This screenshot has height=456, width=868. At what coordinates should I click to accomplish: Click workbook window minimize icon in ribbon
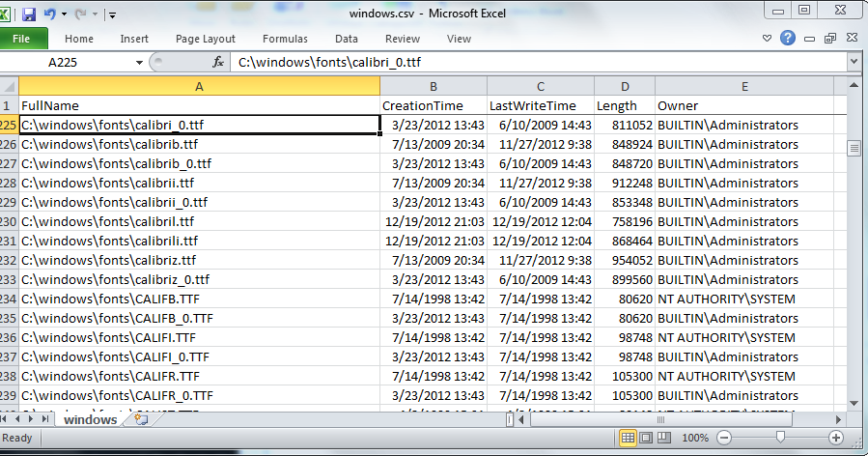(809, 39)
